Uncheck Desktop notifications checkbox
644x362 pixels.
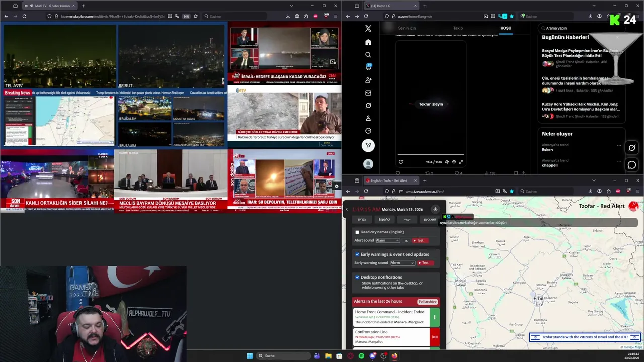(x=357, y=277)
